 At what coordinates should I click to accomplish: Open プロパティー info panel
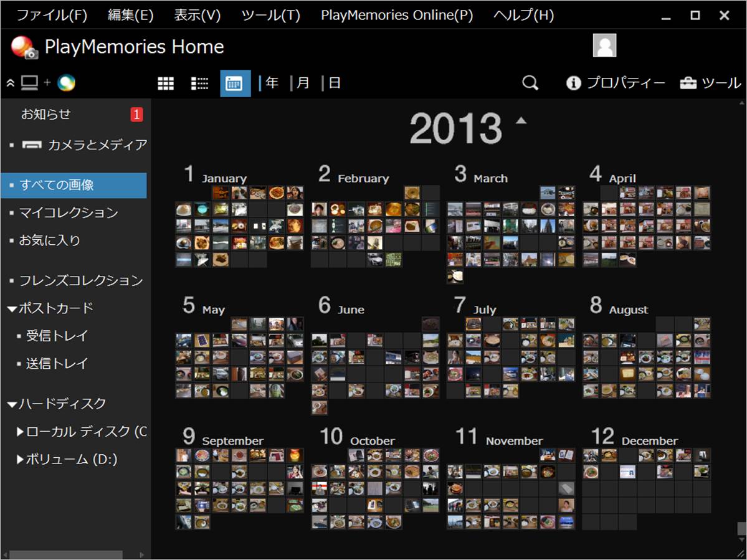click(615, 83)
